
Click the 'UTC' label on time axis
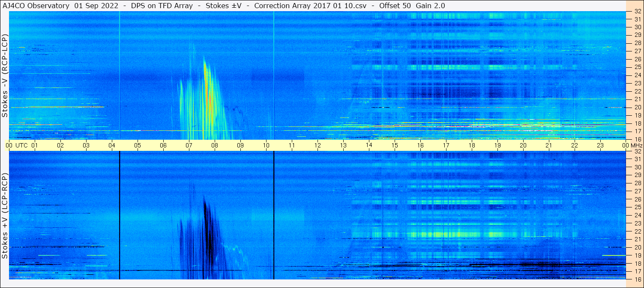(21, 145)
